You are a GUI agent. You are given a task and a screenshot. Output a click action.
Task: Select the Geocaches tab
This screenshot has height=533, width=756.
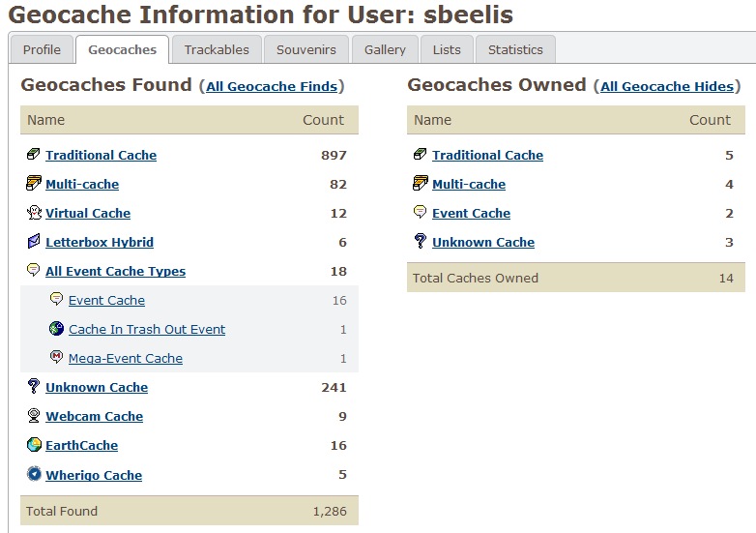[x=123, y=49]
